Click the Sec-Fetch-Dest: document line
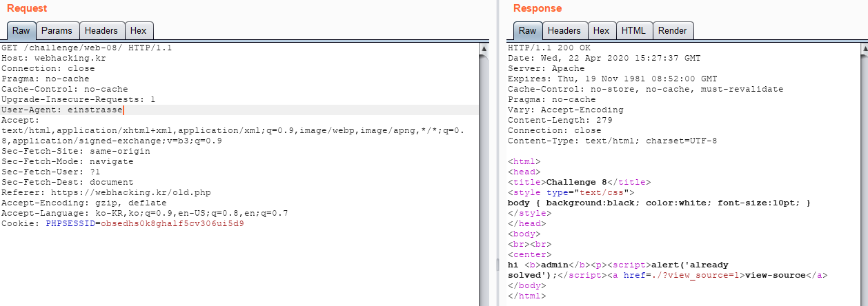The width and height of the screenshot is (868, 306). pyautogui.click(x=68, y=182)
